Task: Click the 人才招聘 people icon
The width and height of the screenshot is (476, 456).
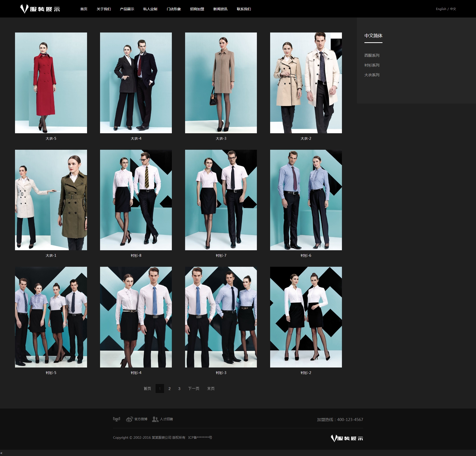Action: [155, 419]
